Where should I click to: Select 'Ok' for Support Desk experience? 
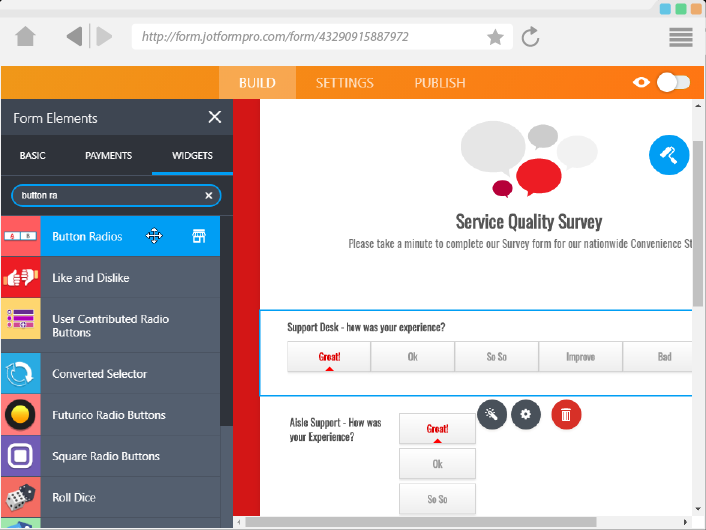[413, 357]
